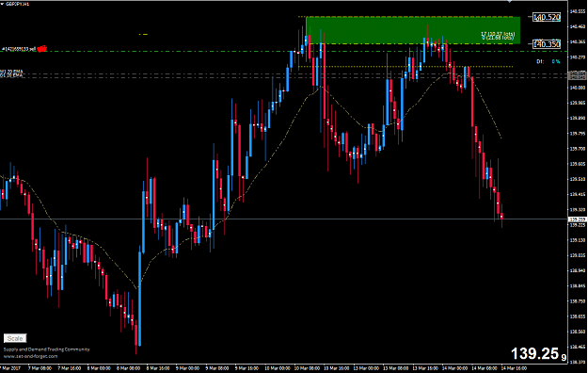This screenshot has width=588, height=373.
Task: Click the 139.510 price axis label
Action: pos(578,179)
